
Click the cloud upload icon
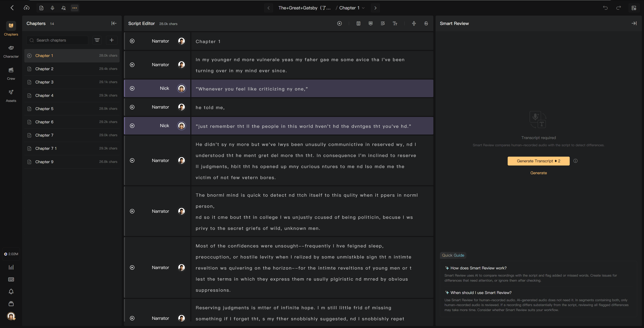26,8
